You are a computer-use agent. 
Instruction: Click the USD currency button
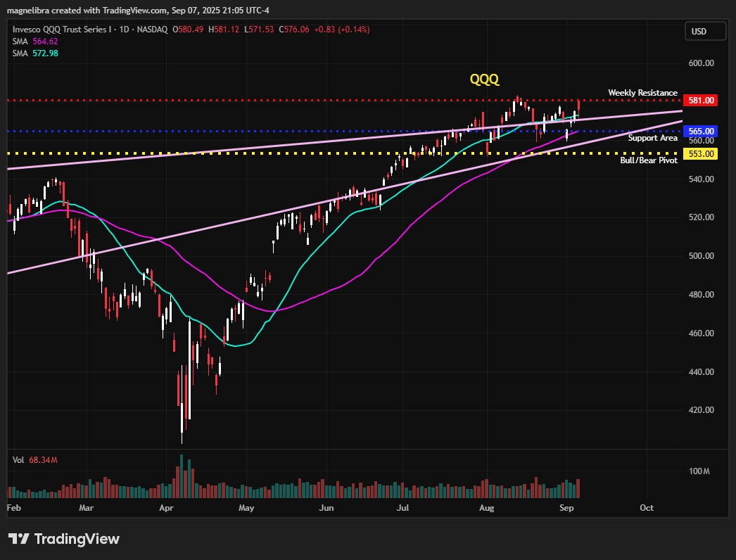click(705, 32)
